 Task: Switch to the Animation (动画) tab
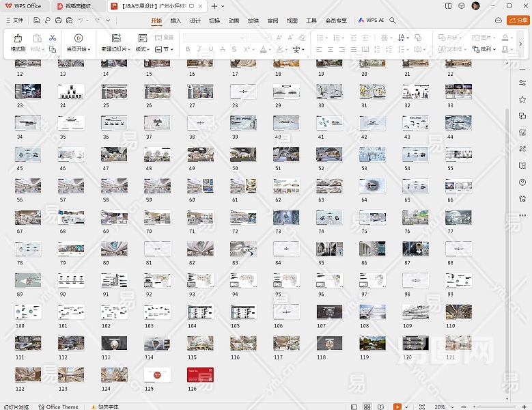(234, 20)
